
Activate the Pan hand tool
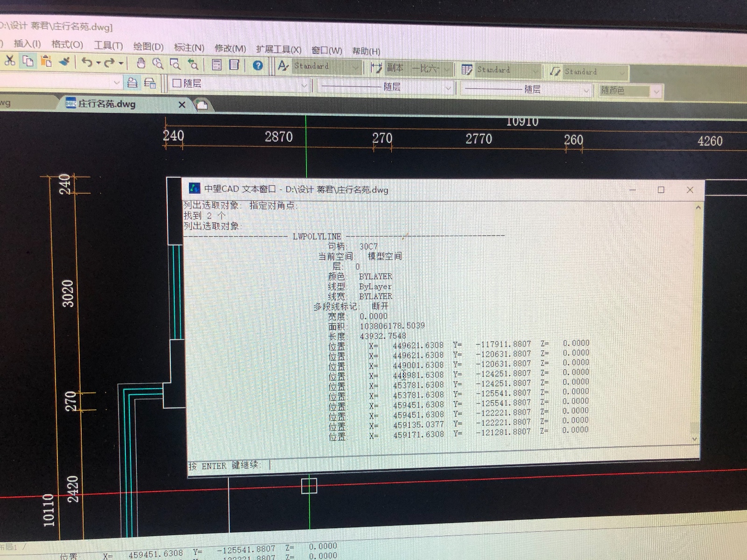click(141, 63)
